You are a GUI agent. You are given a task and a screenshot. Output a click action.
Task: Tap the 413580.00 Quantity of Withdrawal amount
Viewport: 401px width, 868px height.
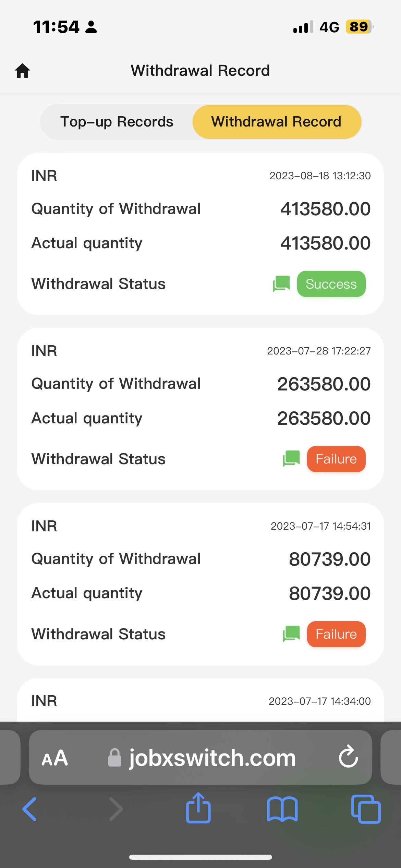pos(325,209)
